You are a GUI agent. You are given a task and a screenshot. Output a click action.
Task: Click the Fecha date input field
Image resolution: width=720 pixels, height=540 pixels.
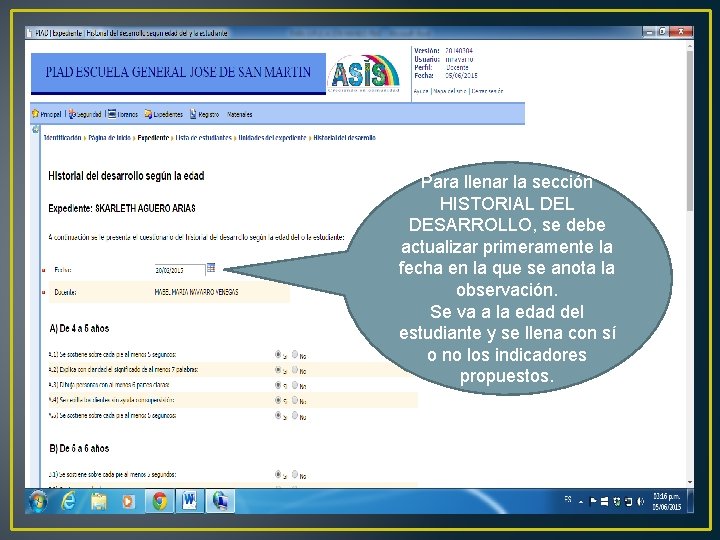coord(180,270)
